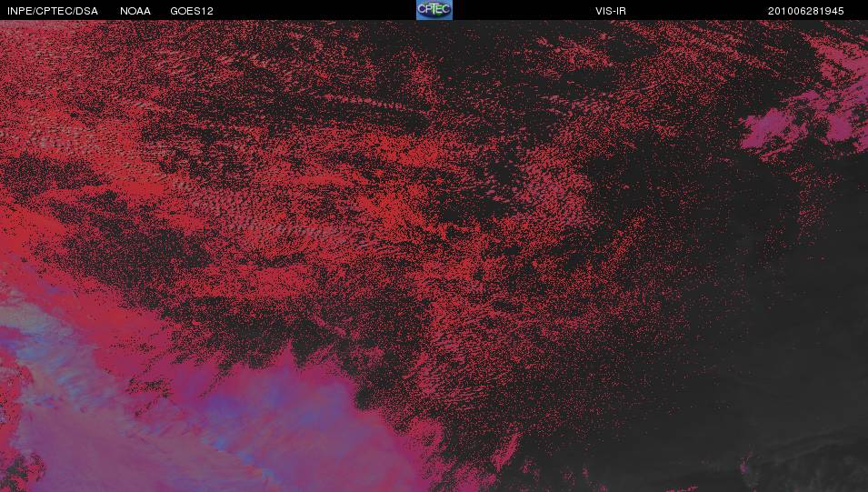Click the CPTEC logo in header
Image resolution: width=868 pixels, height=492 pixels.
tap(434, 10)
